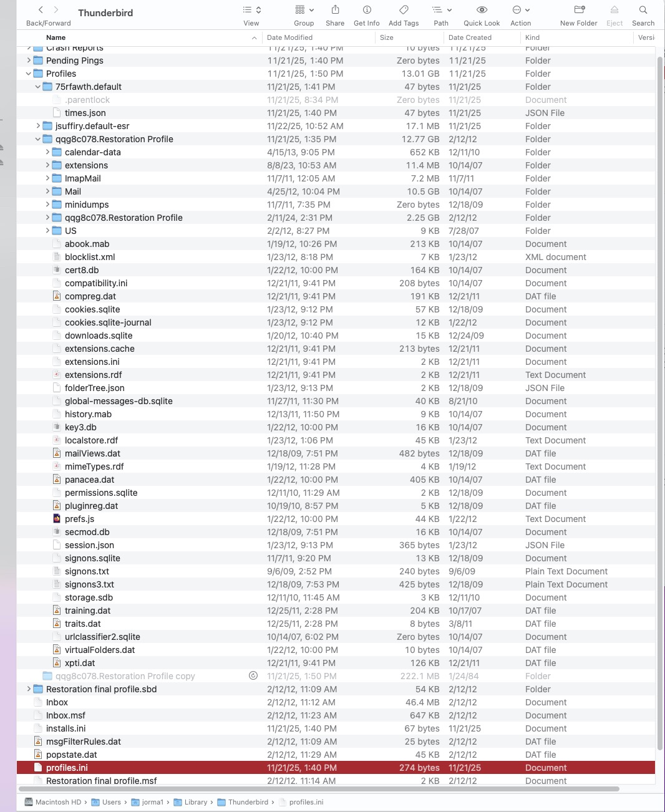
Task: Select the mailViews.dat file icon
Action: pyautogui.click(x=57, y=453)
